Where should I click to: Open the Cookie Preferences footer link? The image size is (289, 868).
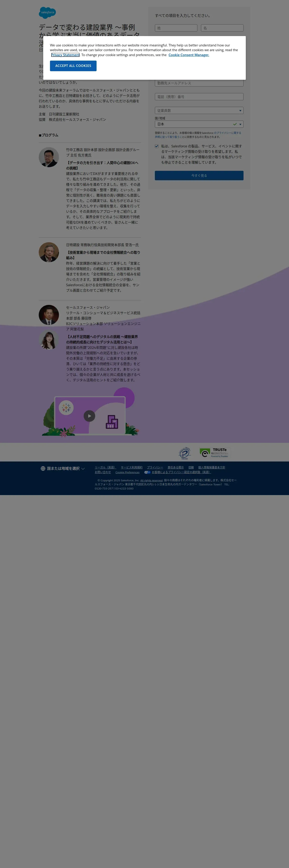(x=128, y=472)
